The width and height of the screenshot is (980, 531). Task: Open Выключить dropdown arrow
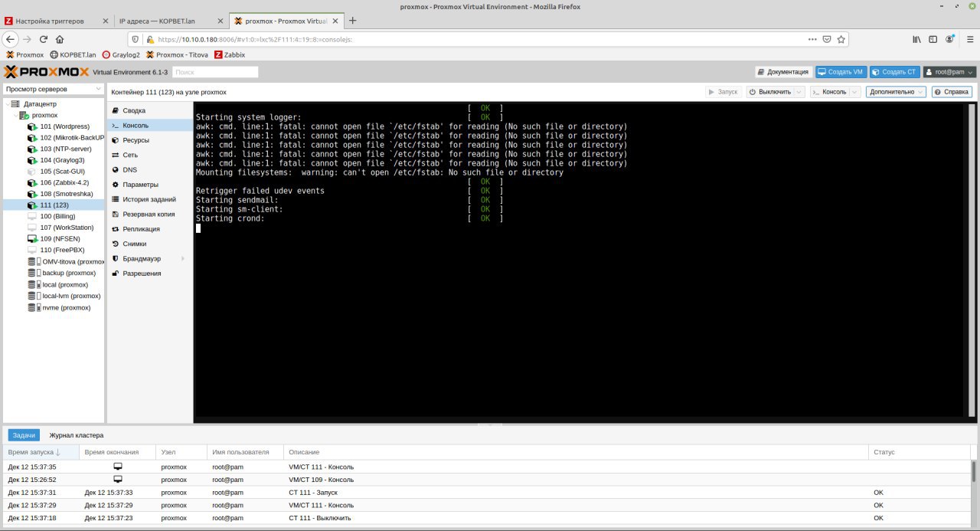pyautogui.click(x=799, y=92)
